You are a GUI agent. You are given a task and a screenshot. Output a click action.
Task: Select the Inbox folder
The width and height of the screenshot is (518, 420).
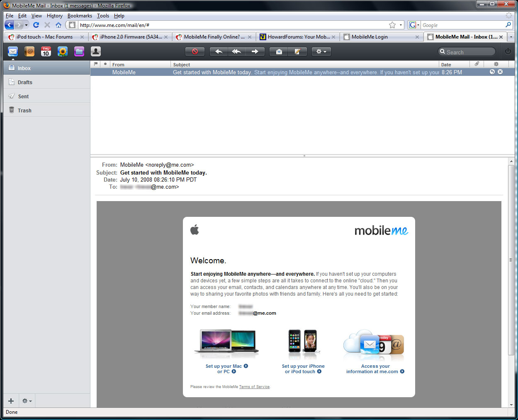pos(47,68)
